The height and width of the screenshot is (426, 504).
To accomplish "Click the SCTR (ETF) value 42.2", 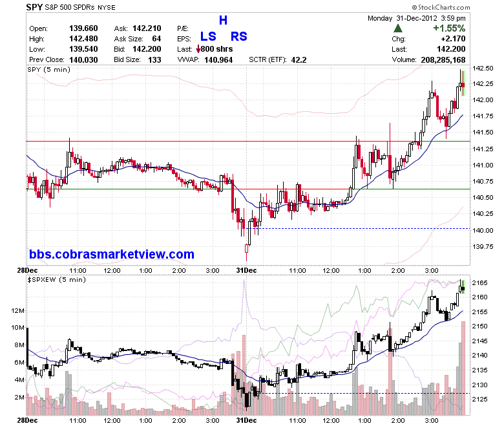I will (x=299, y=59).
